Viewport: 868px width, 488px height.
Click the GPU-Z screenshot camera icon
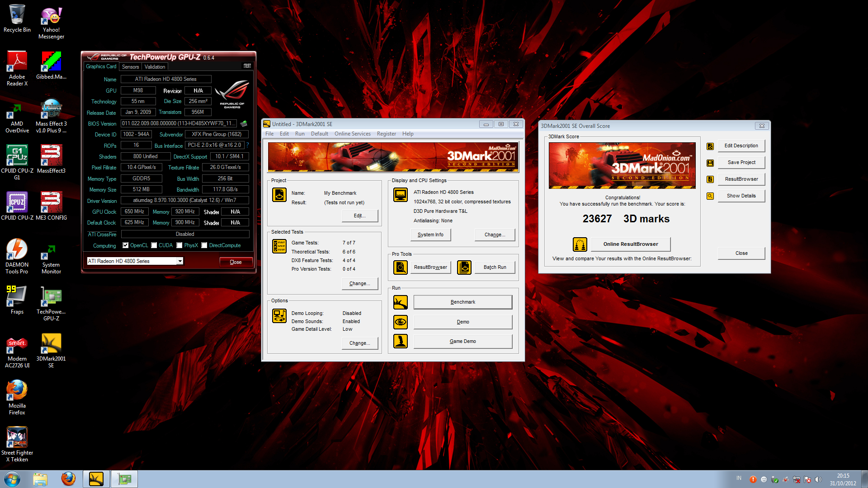[247, 66]
